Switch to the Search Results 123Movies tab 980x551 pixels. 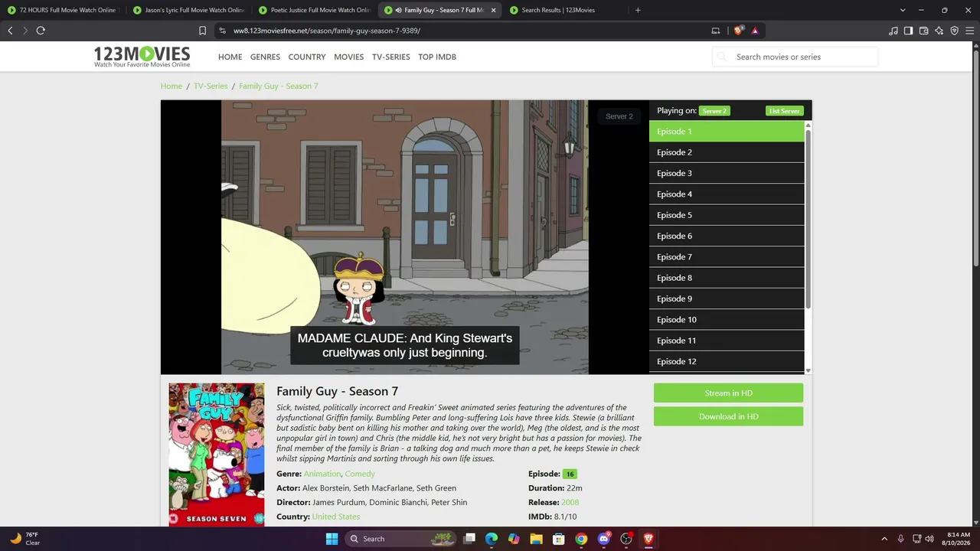pos(565,10)
